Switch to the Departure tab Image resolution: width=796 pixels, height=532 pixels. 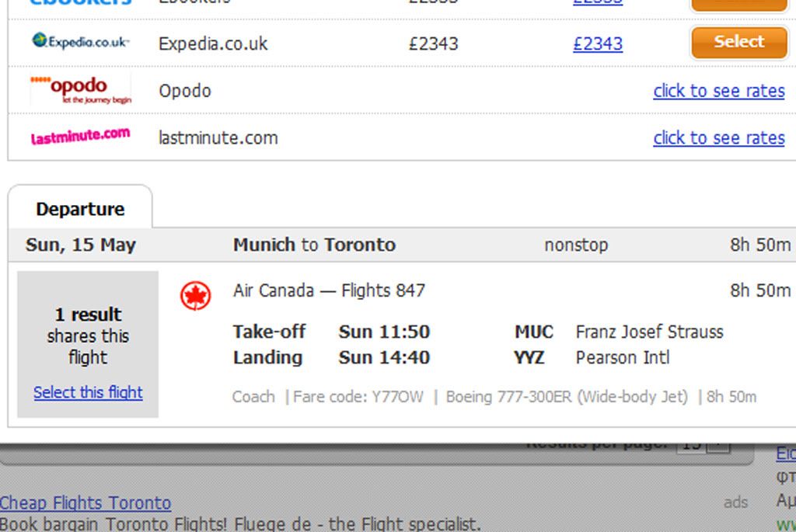(x=80, y=209)
